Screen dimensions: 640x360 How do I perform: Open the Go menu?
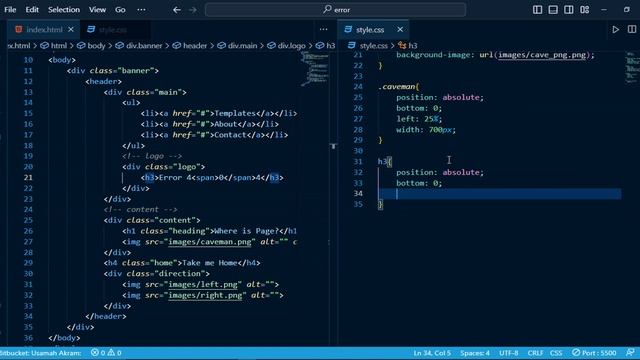(x=120, y=9)
